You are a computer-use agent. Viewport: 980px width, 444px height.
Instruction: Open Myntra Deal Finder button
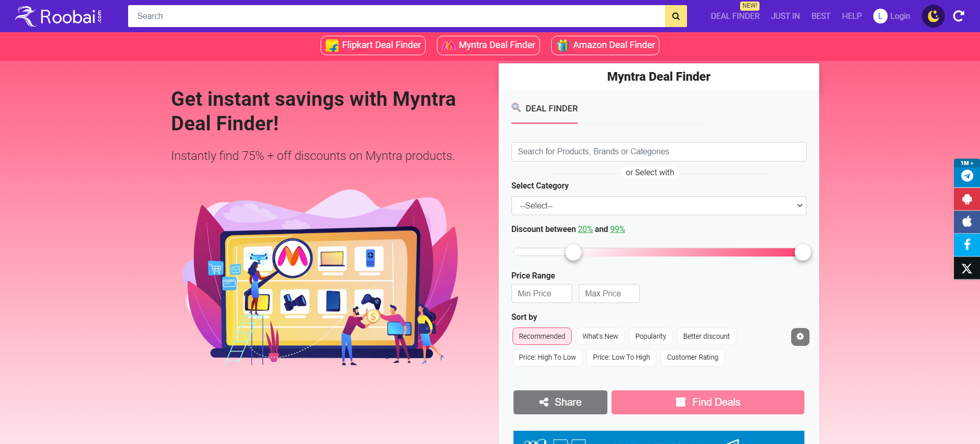point(488,45)
